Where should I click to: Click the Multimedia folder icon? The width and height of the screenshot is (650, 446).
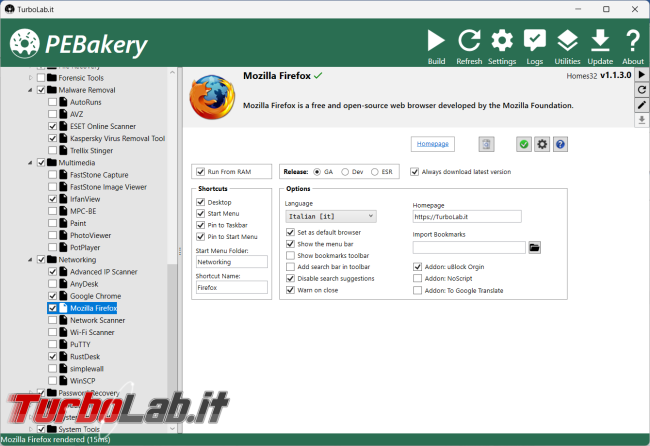point(52,162)
